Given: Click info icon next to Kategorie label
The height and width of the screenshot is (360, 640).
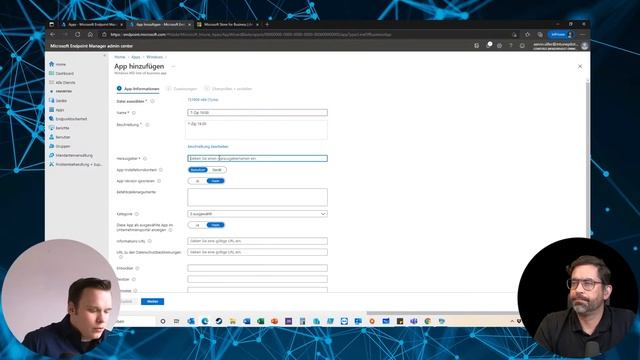Looking at the screenshot, I should pyautogui.click(x=137, y=214).
